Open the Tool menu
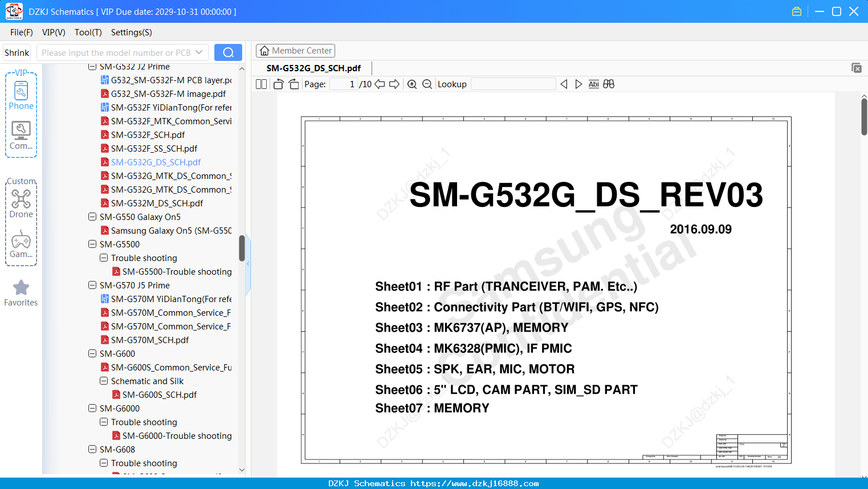 click(88, 32)
